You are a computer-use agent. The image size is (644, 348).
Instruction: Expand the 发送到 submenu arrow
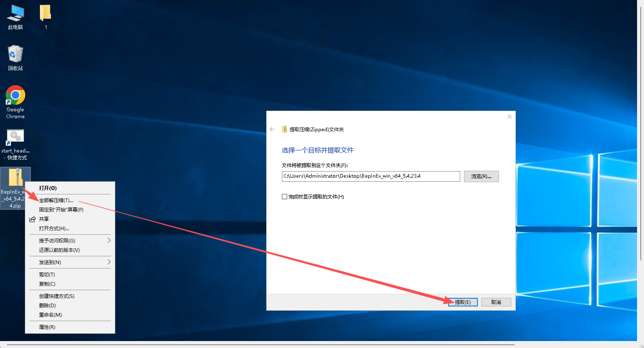(109, 262)
